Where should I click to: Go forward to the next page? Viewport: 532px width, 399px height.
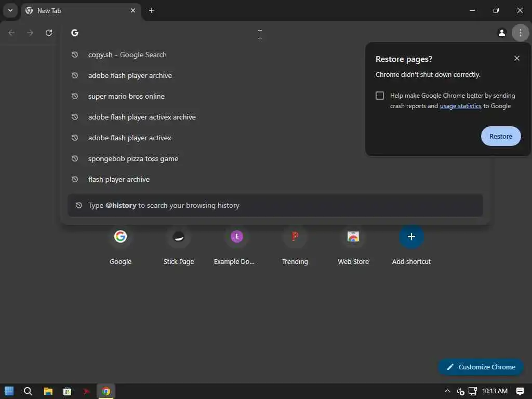[30, 33]
